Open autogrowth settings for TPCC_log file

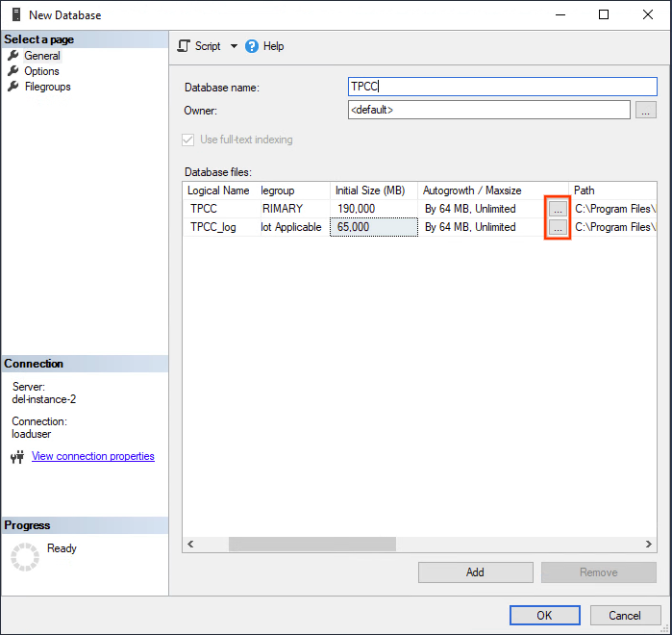coord(558,227)
